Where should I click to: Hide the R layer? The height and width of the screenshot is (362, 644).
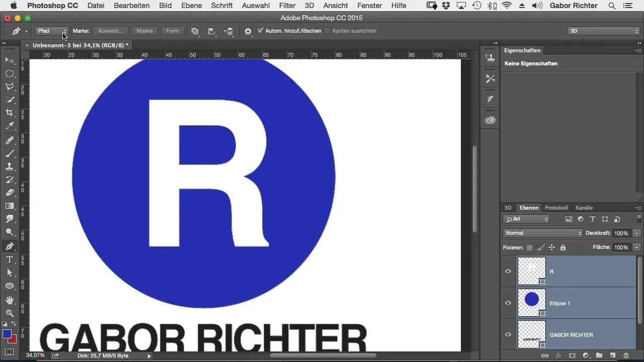point(508,271)
